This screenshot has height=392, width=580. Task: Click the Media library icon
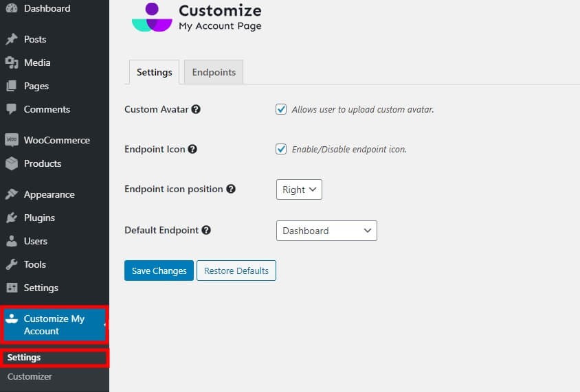[12, 62]
